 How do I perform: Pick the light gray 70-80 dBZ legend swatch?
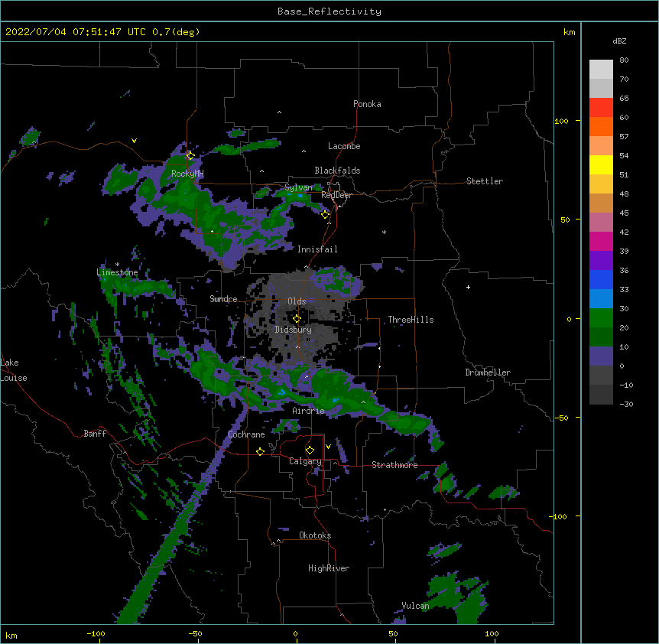[601, 70]
